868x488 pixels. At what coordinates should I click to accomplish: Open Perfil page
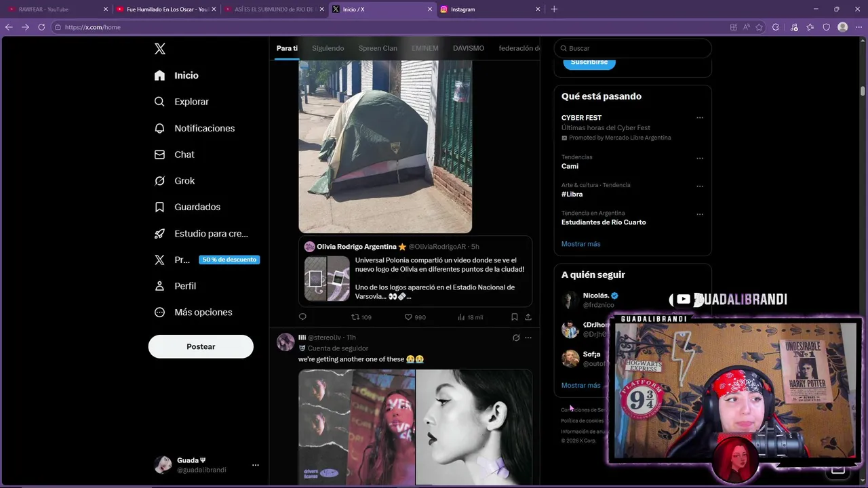coord(175,286)
